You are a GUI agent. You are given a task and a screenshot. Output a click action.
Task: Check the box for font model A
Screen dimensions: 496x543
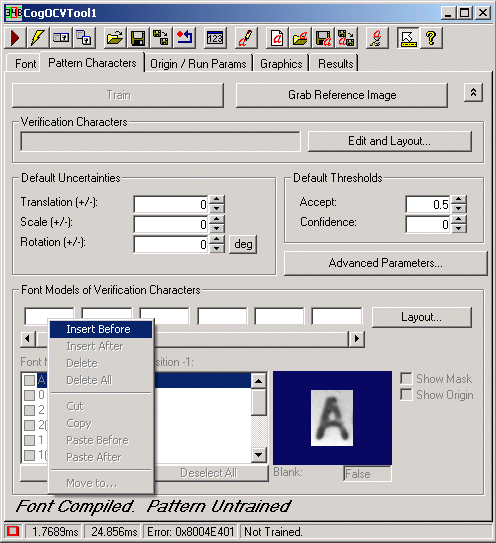(29, 380)
